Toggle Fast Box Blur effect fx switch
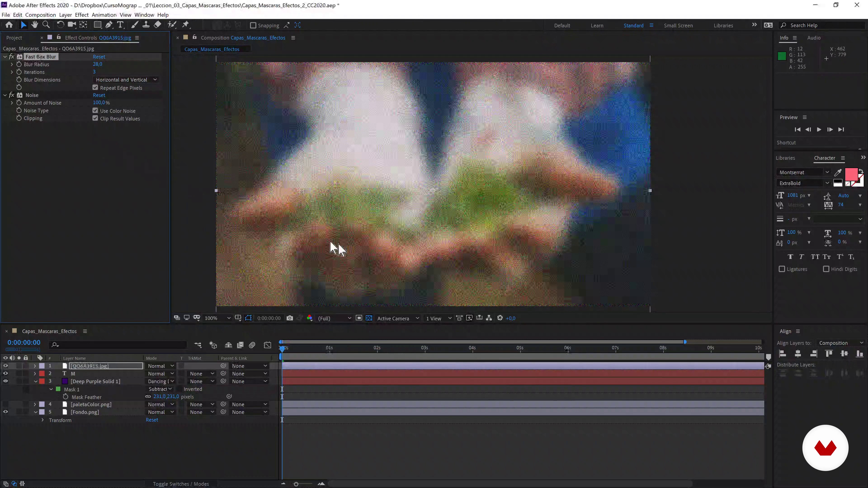Viewport: 868px width, 488px height. [12, 56]
